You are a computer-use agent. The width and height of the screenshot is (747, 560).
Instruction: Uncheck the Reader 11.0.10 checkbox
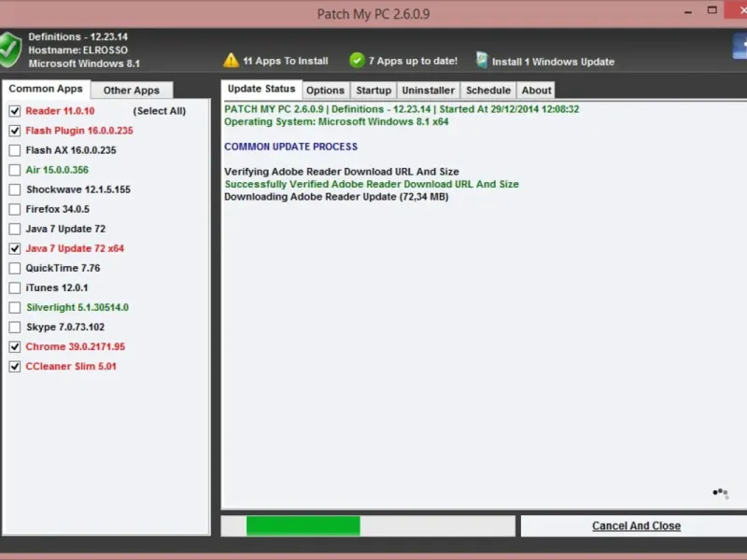click(x=15, y=111)
